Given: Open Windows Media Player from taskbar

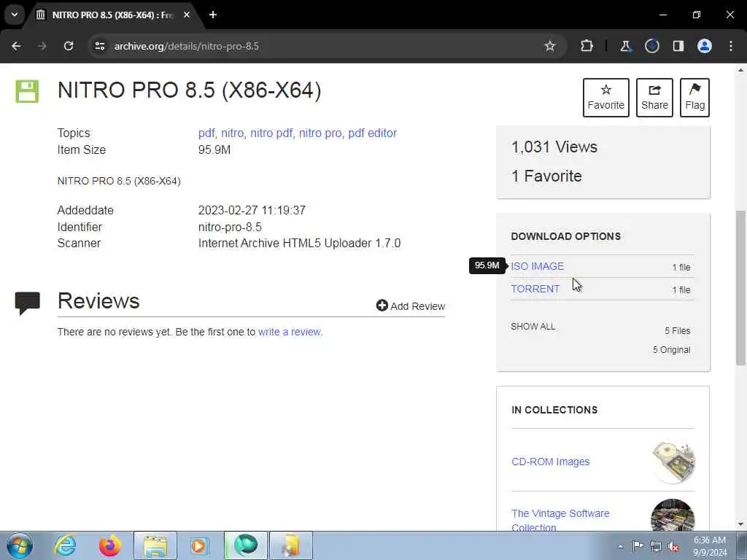Looking at the screenshot, I should point(200,545).
